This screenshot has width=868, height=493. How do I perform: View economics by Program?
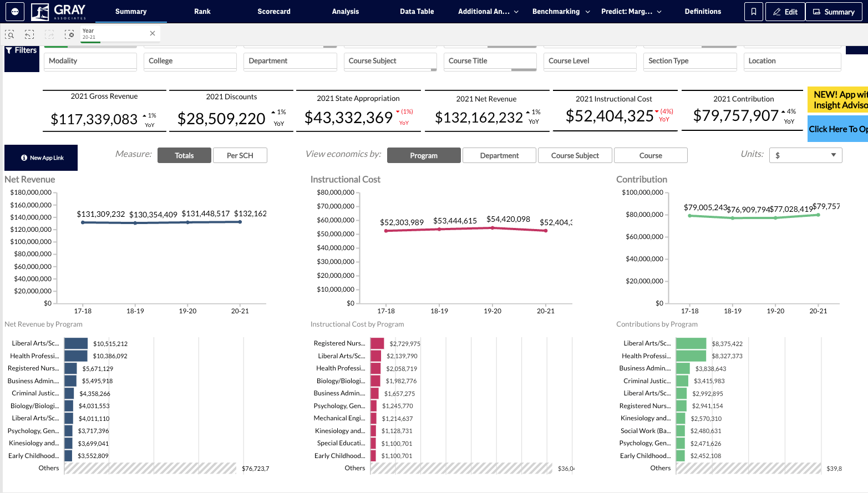[424, 155]
